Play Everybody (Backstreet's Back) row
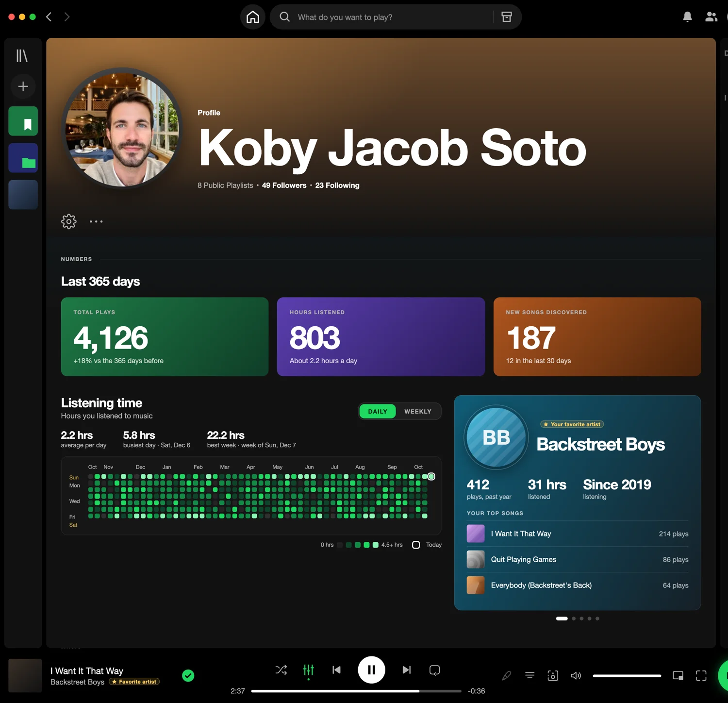 pos(578,585)
